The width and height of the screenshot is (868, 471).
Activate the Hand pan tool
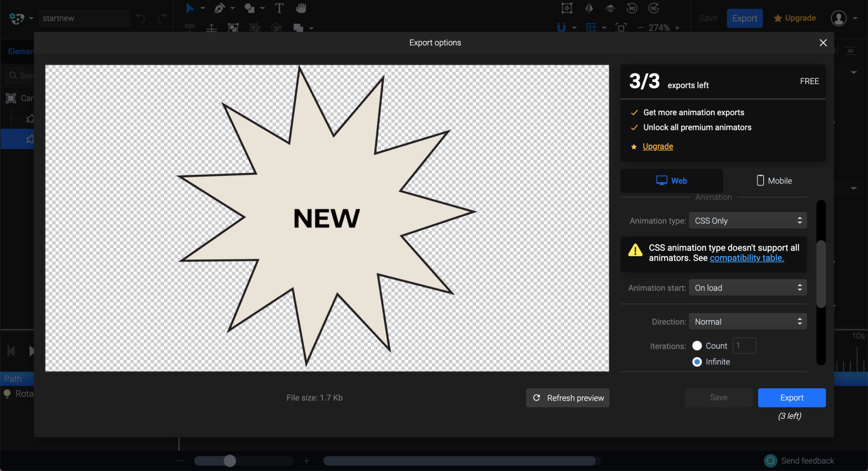(302, 8)
